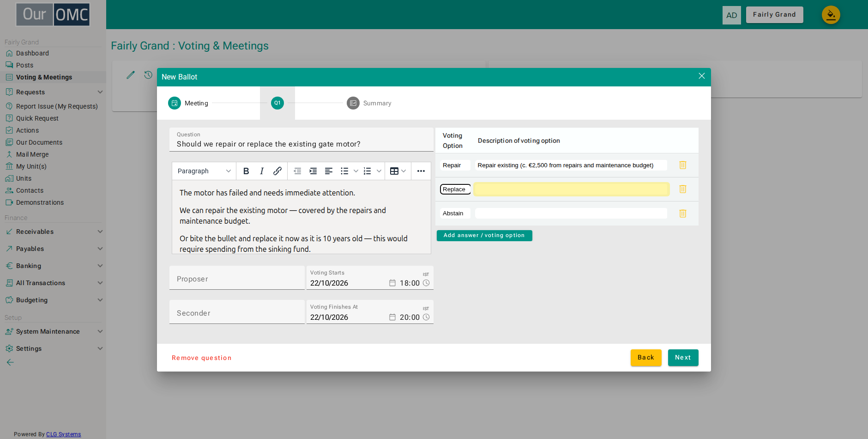This screenshot has height=439, width=868.
Task: Open more editor options ellipsis
Action: tap(421, 171)
